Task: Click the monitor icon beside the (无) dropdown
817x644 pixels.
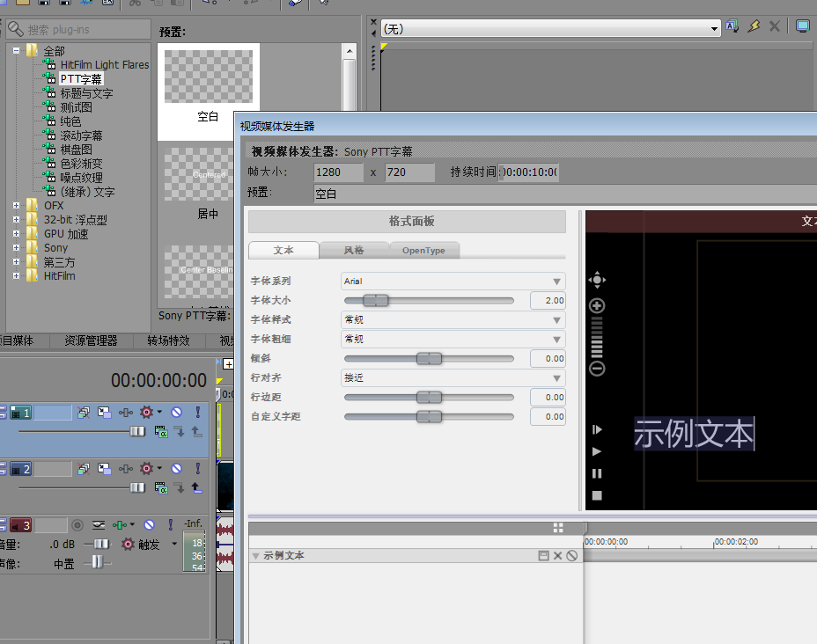Action: point(803,26)
